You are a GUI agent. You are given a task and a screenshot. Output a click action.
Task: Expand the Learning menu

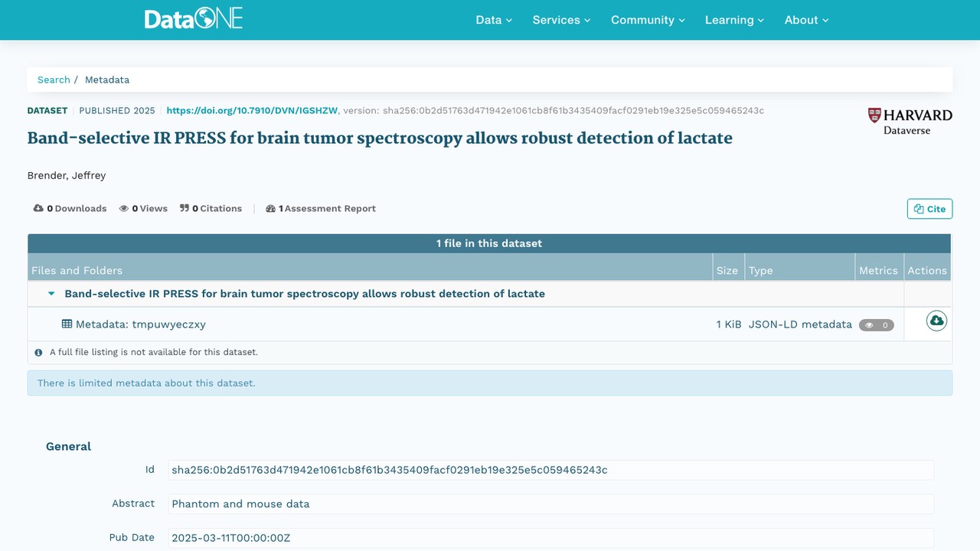point(734,20)
